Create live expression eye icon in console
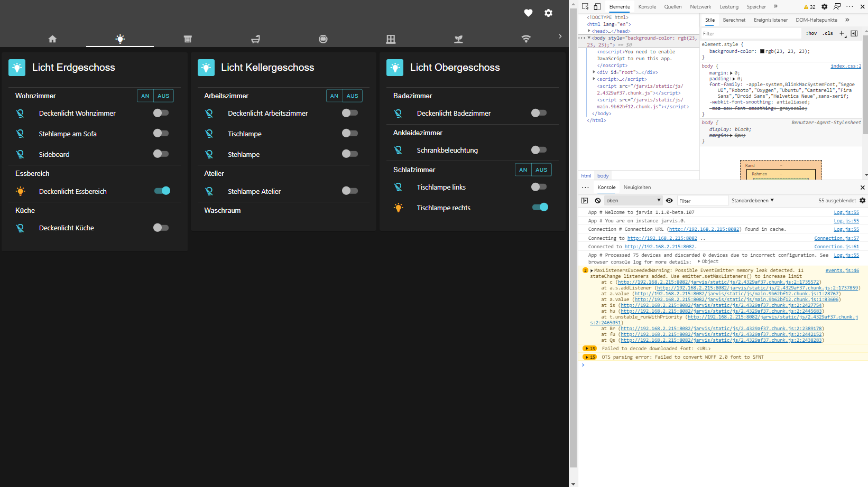 coord(669,201)
